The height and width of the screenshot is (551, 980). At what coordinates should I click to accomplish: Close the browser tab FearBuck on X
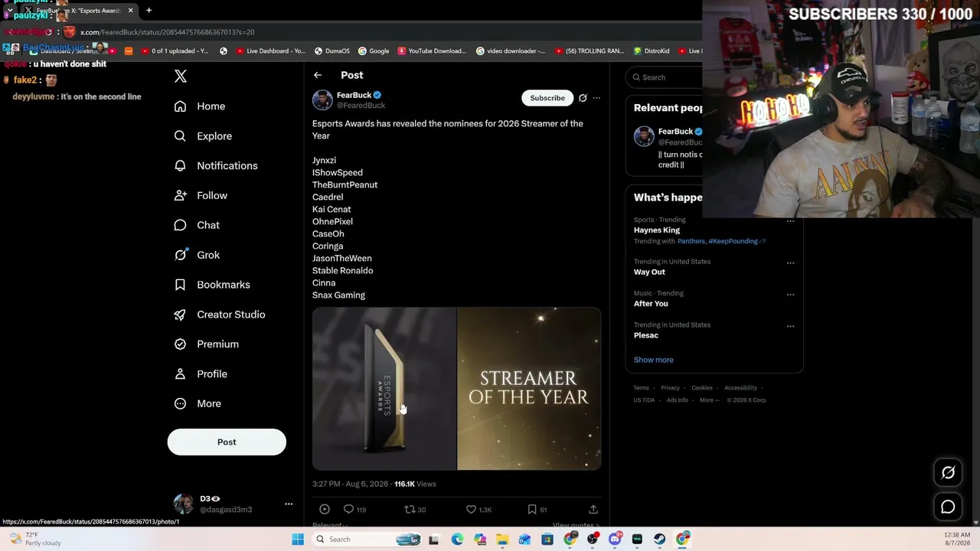pyautogui.click(x=130, y=11)
